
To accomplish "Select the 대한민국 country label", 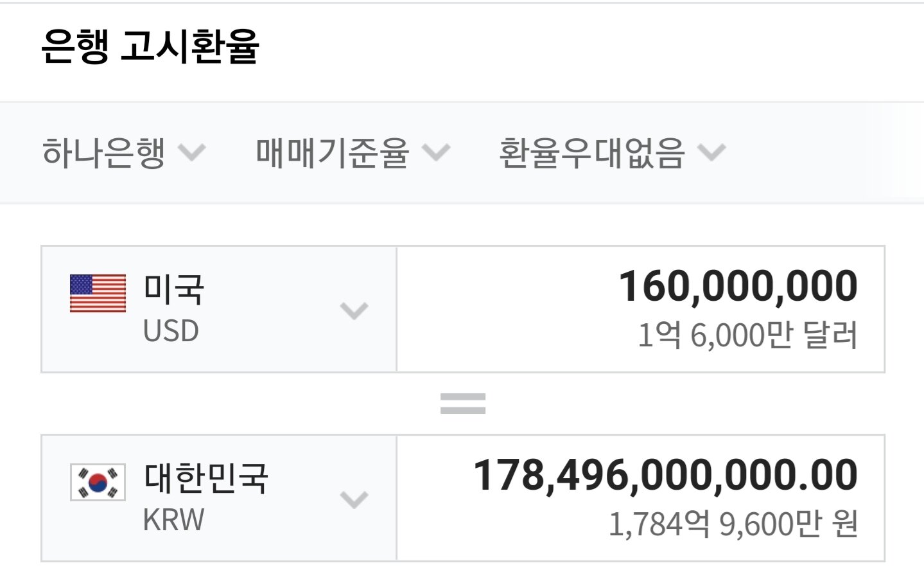I will (206, 478).
